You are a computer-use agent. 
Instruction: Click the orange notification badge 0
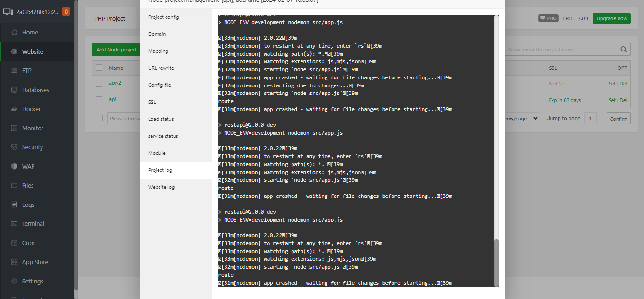[x=66, y=11]
